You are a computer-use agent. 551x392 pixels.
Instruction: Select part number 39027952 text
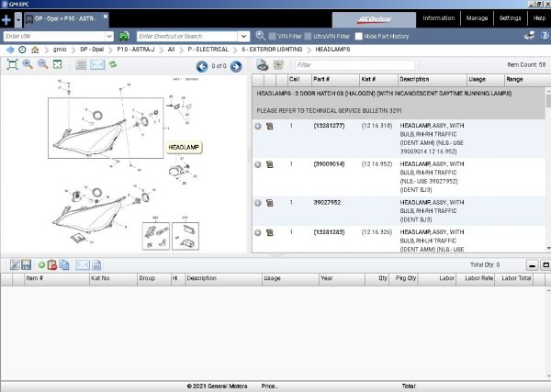coord(327,202)
